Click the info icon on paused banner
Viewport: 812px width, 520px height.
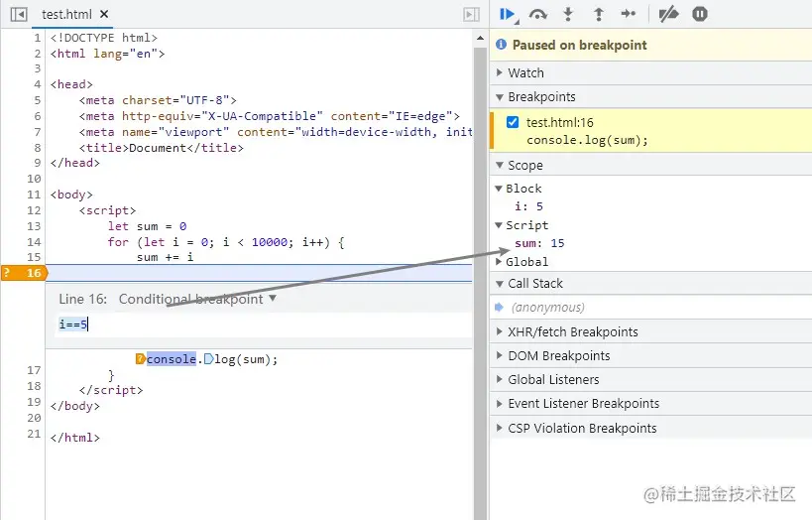pos(502,45)
